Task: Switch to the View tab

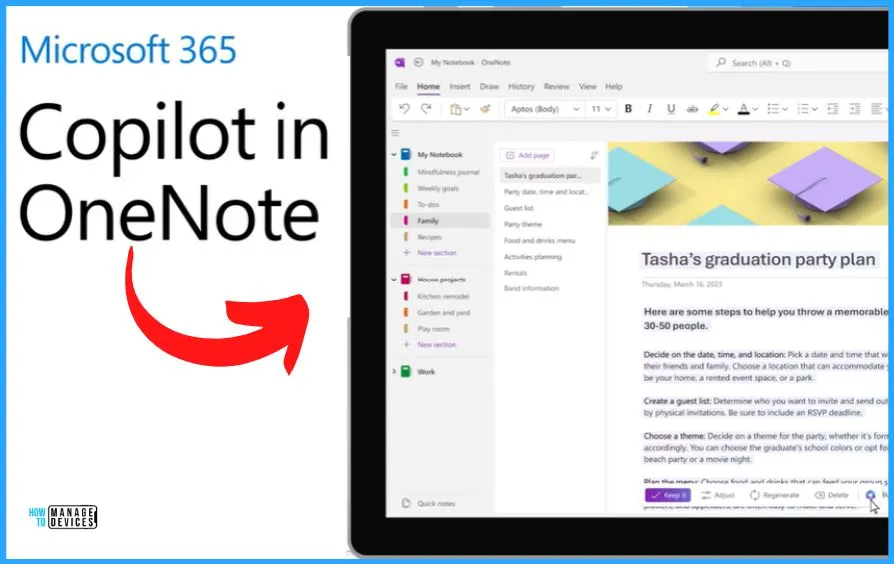Action: [588, 87]
